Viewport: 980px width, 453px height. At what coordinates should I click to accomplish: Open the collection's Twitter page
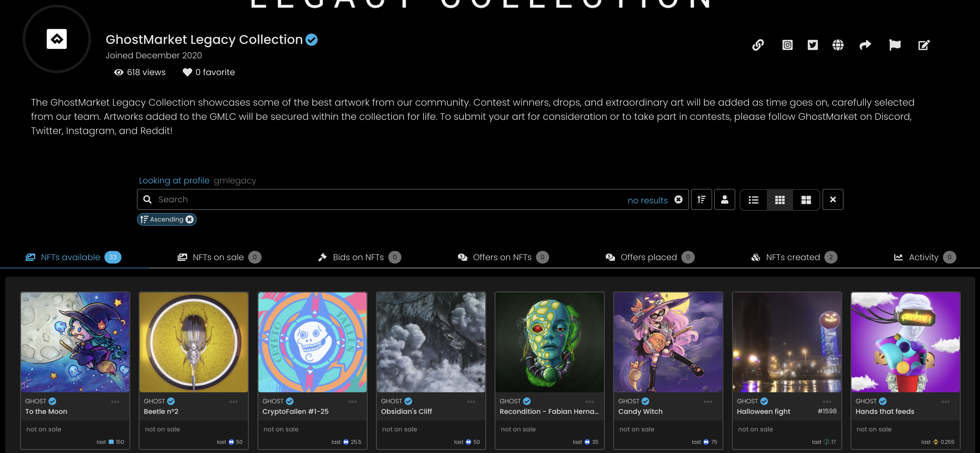813,45
